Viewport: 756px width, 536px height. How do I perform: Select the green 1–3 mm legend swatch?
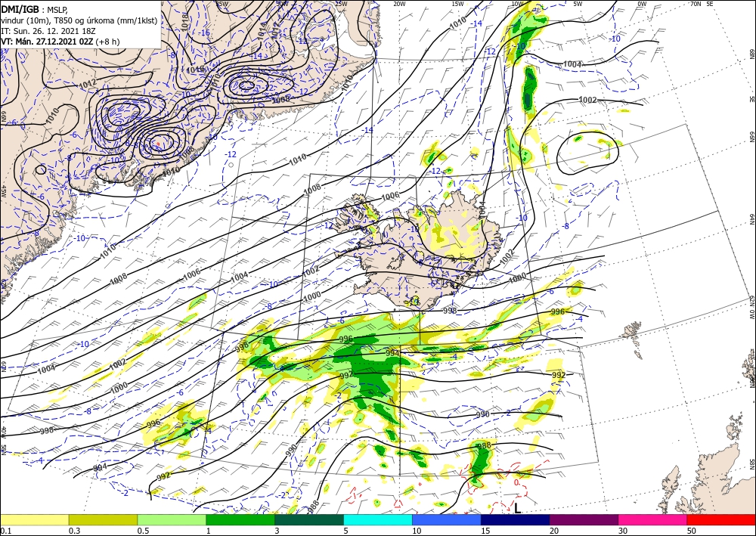tap(240, 519)
